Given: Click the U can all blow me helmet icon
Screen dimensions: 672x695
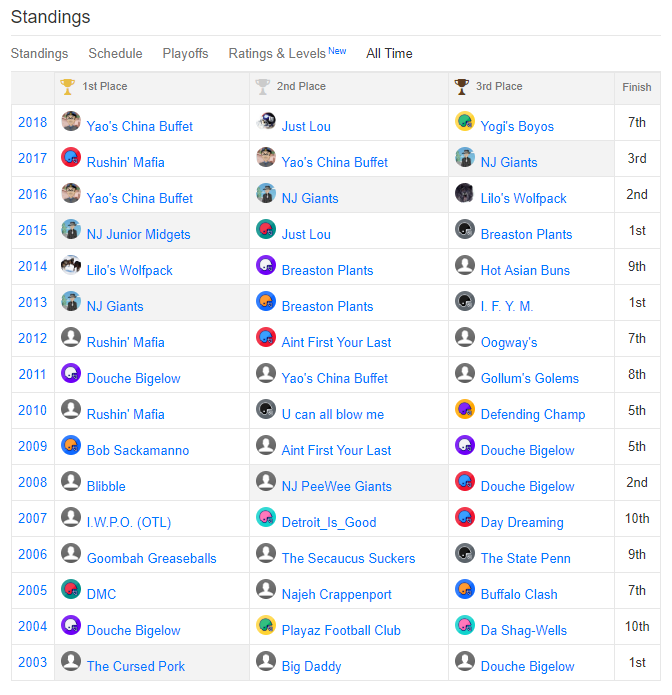Looking at the screenshot, I should [266, 409].
